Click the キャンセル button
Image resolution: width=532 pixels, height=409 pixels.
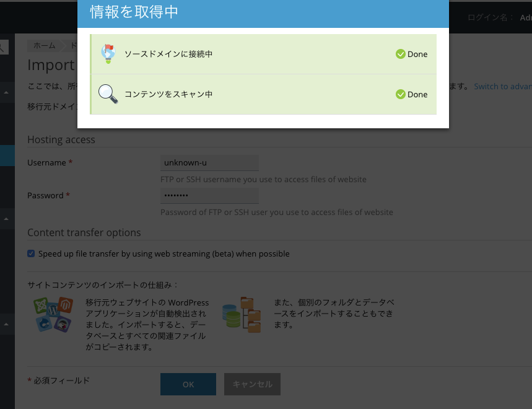point(252,384)
